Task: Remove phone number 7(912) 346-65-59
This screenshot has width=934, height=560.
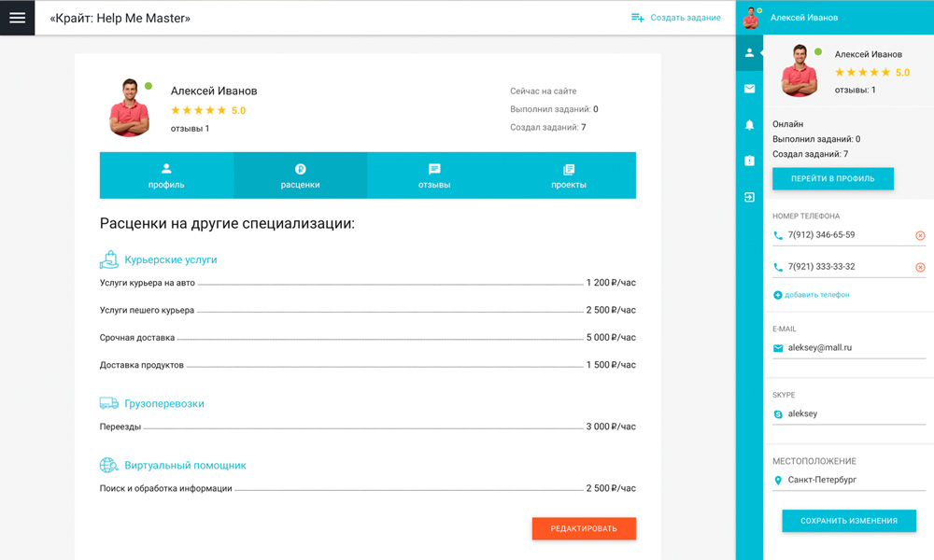Action: [x=920, y=236]
